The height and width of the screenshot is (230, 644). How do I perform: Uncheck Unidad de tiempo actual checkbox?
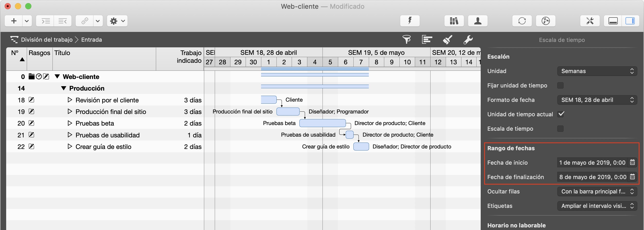click(561, 114)
